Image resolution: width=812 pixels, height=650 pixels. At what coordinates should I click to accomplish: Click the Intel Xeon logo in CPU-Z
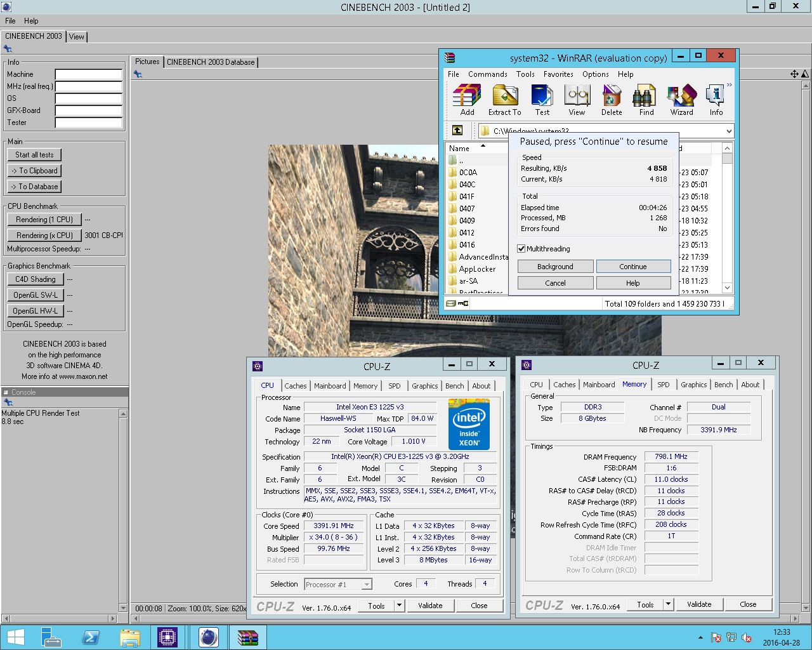click(469, 424)
